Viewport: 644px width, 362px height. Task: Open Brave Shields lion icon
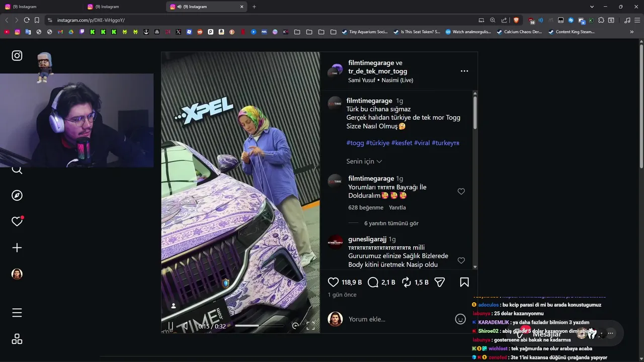point(516,20)
